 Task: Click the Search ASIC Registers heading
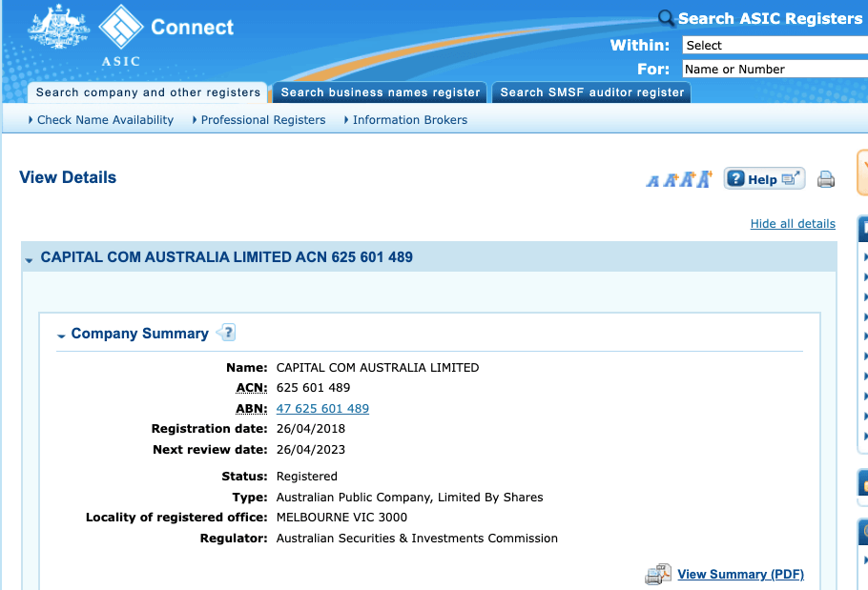coord(770,18)
